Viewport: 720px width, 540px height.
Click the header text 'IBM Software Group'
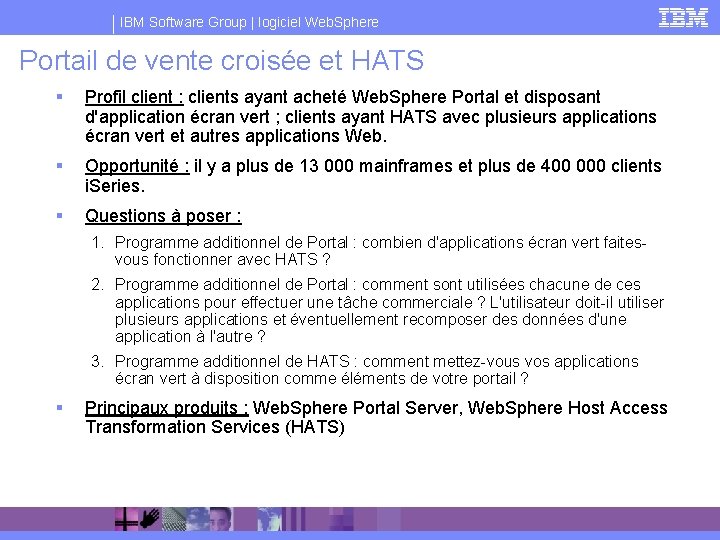pos(183,22)
